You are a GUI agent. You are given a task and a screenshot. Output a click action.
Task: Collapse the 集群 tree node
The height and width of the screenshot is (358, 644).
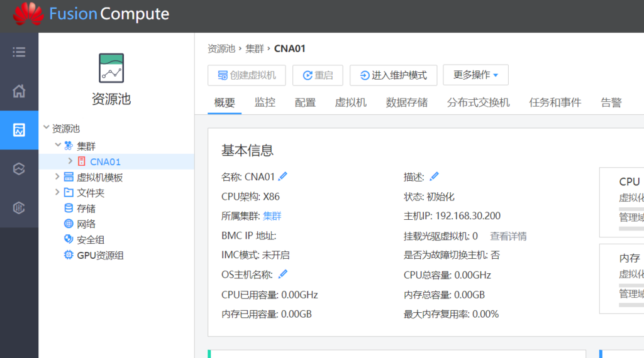click(58, 145)
